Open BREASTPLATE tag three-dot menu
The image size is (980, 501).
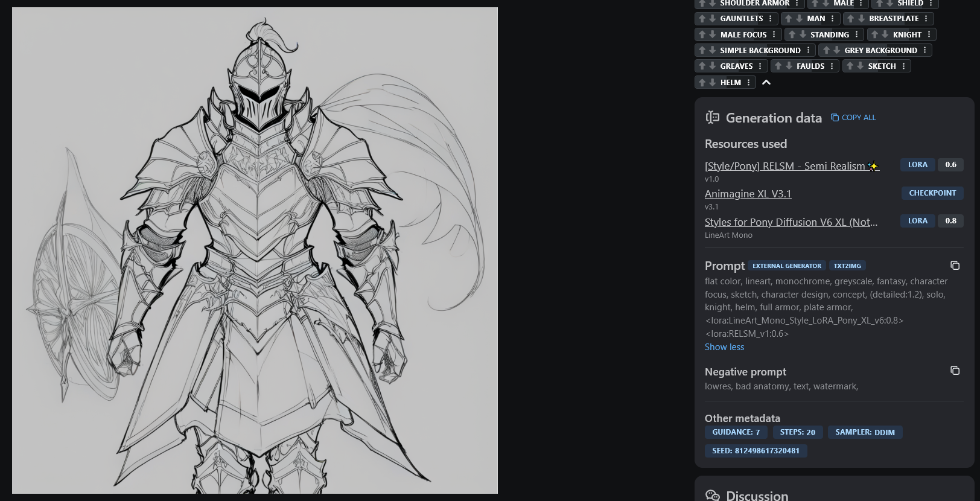[926, 19]
